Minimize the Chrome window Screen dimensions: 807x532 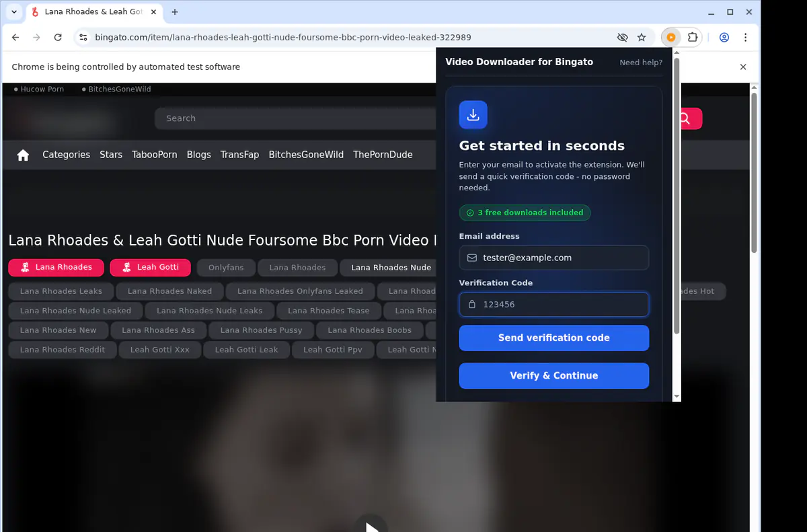[712, 12]
